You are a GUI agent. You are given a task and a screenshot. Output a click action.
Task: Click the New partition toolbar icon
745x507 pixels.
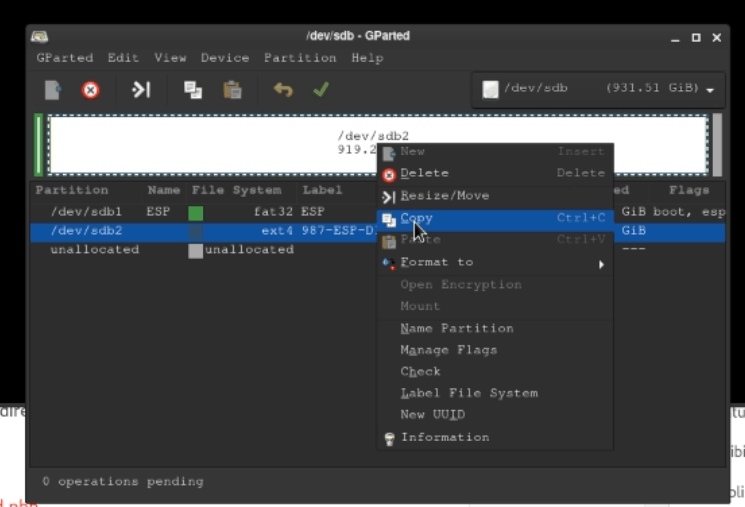pos(53,90)
